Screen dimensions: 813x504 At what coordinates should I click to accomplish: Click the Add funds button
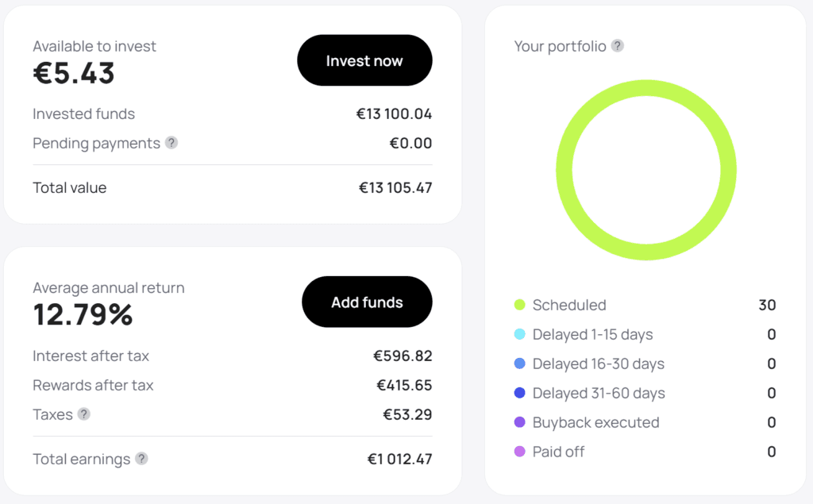(367, 302)
